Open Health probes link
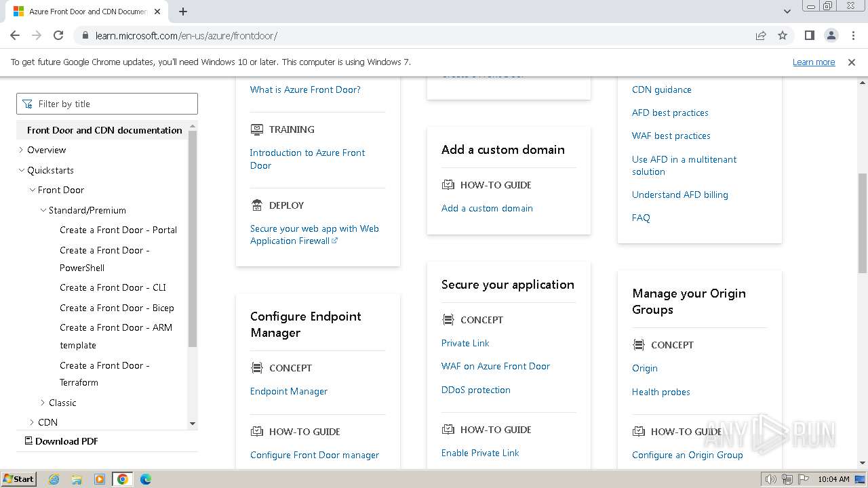 point(661,392)
